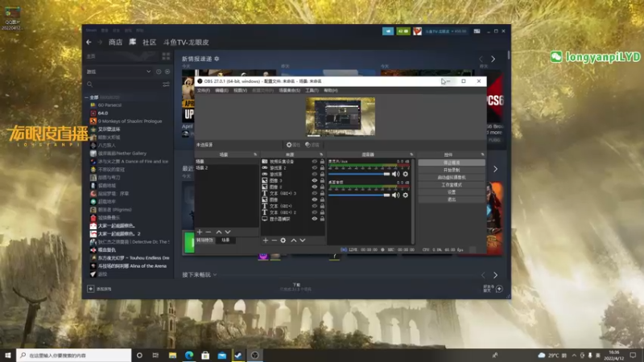The image size is (644, 362).
Task: Open File Explorer from the taskbar
Action: pyautogui.click(x=172, y=355)
